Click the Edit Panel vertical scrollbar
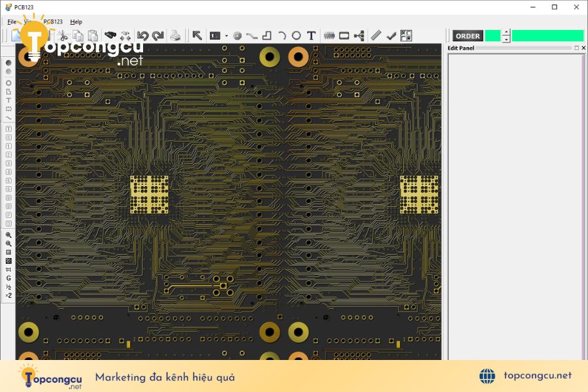Screen dimensions: 588x392 (583, 206)
